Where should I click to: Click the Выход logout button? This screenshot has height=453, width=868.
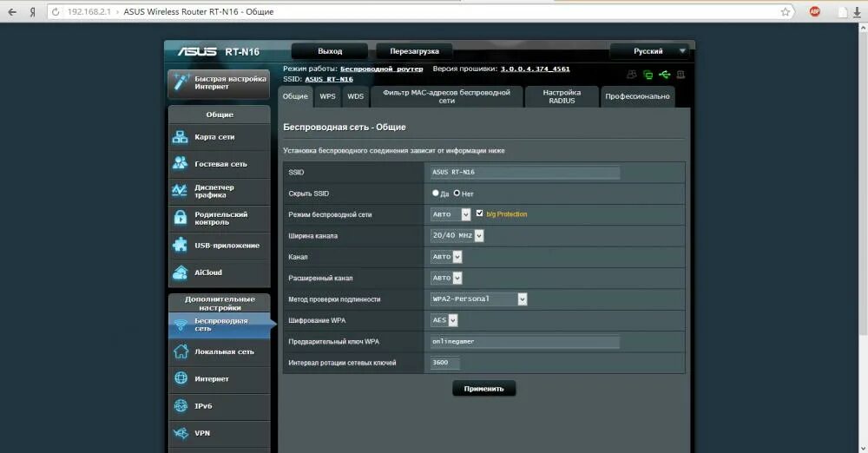(330, 51)
